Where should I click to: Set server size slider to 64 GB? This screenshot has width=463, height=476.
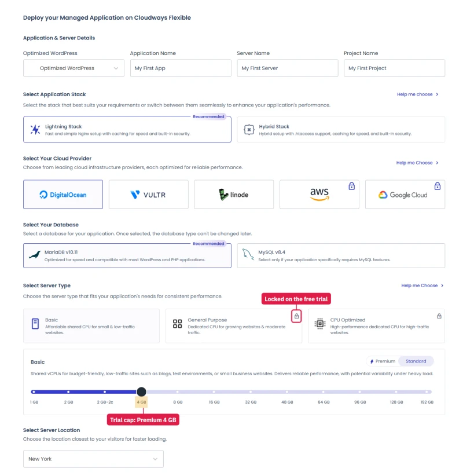coord(324,392)
